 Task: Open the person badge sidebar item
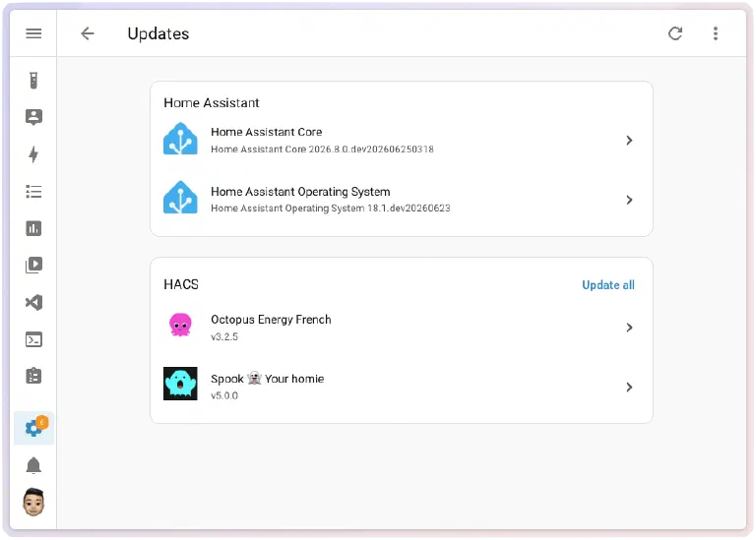(33, 117)
